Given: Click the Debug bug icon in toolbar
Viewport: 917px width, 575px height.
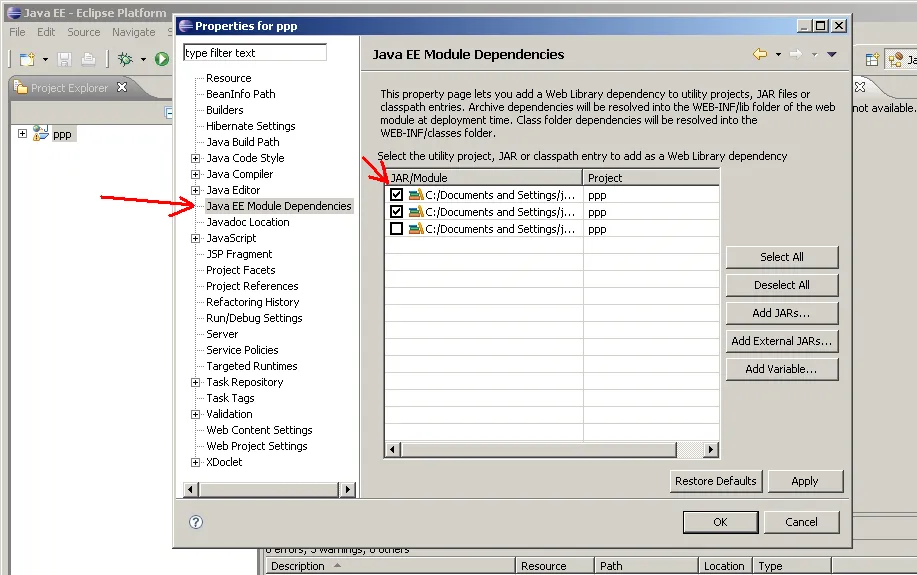Looking at the screenshot, I should (x=125, y=59).
